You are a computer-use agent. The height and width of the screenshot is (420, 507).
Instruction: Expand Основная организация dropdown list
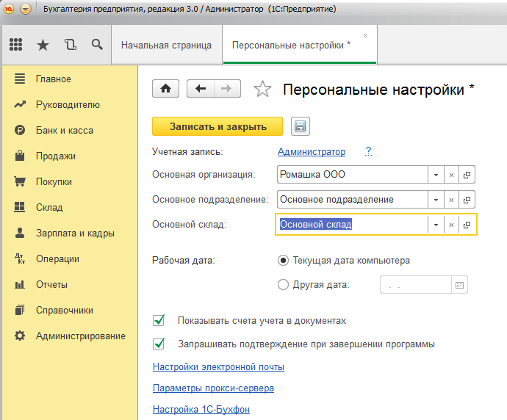pyautogui.click(x=436, y=175)
